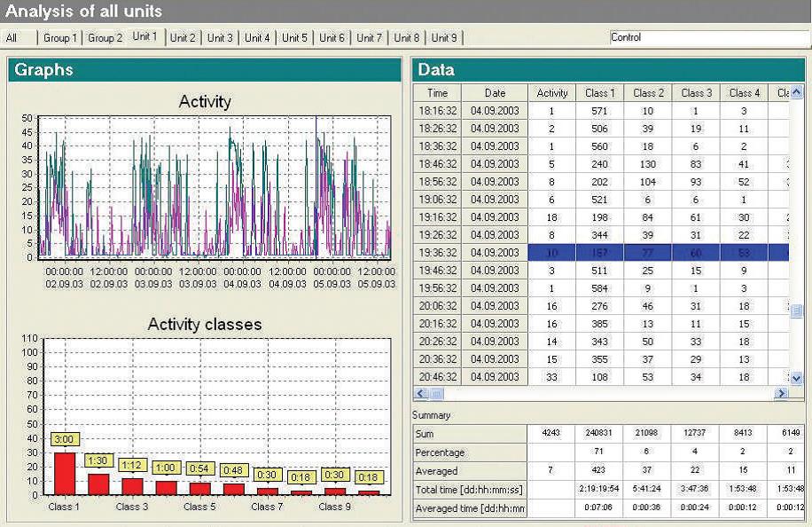
Task: Click the total time value 2:19:19:54
Action: 598,489
